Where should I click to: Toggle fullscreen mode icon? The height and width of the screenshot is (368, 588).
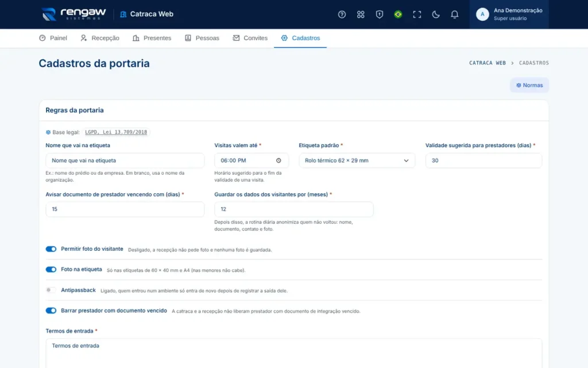417,14
